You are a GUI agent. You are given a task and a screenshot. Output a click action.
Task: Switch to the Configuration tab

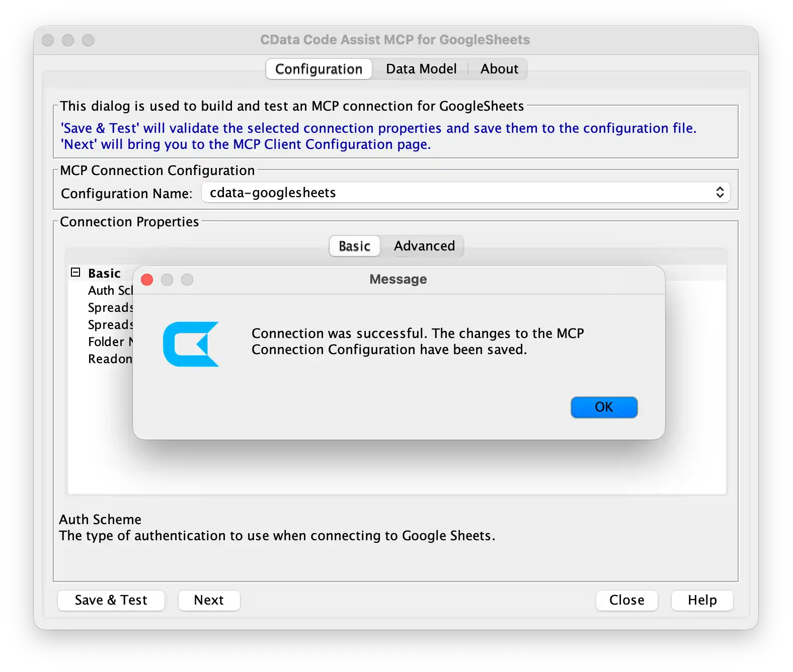[319, 69]
